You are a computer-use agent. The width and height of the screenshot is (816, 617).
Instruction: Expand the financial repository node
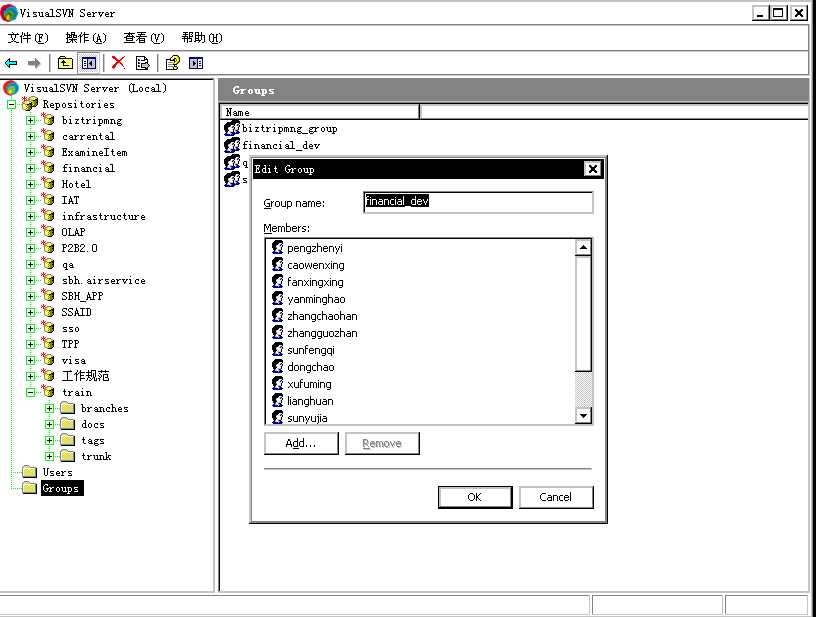(31, 168)
